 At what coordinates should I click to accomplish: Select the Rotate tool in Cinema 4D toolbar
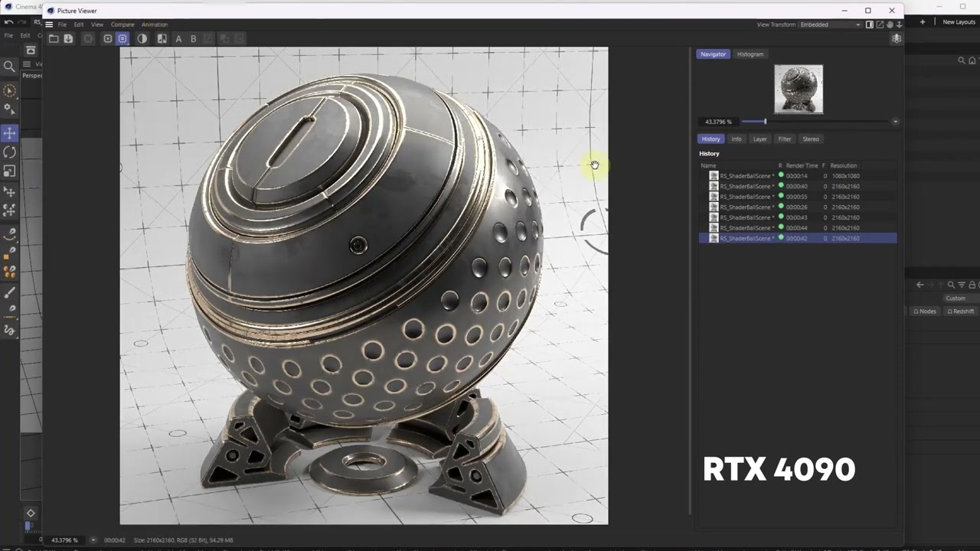point(9,152)
